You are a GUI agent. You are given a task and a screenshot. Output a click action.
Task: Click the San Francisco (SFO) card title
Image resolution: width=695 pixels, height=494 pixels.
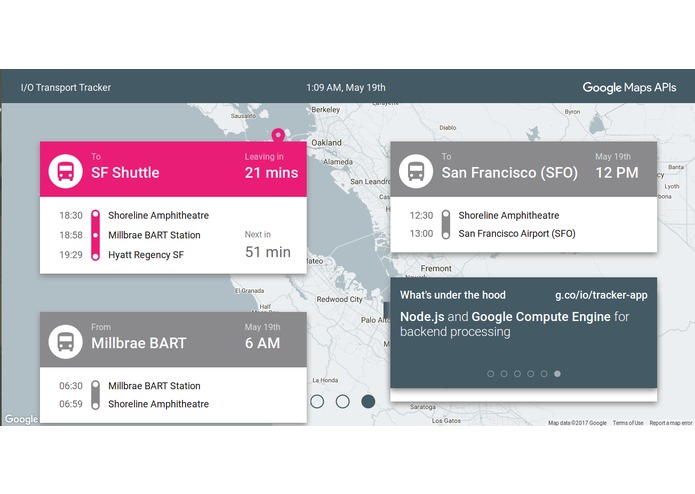pos(509,172)
